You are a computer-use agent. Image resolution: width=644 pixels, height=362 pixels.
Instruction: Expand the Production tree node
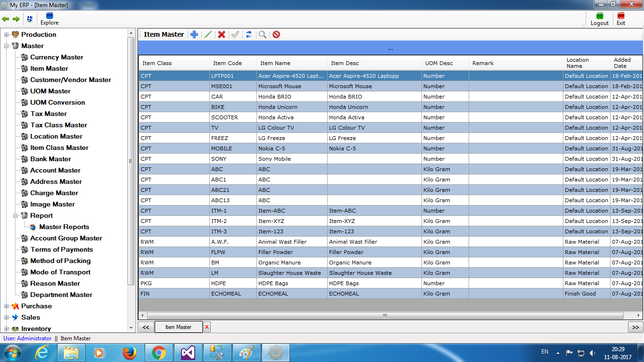7,34
